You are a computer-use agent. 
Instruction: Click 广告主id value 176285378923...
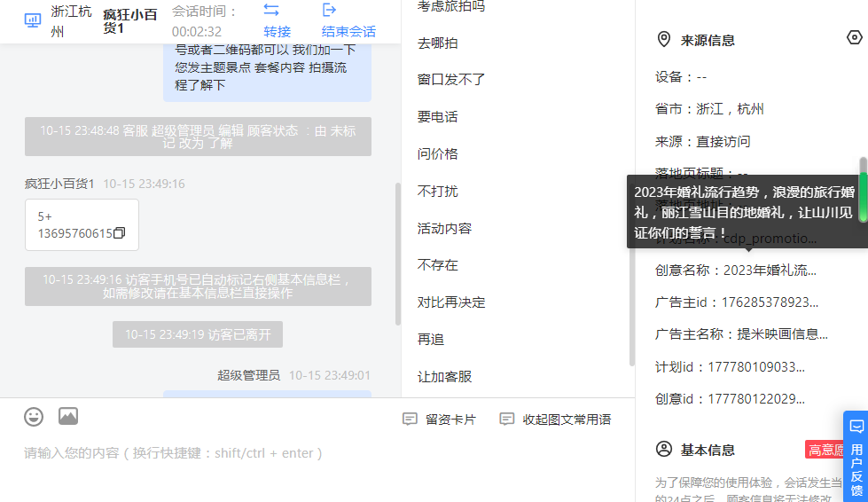pyautogui.click(x=770, y=302)
